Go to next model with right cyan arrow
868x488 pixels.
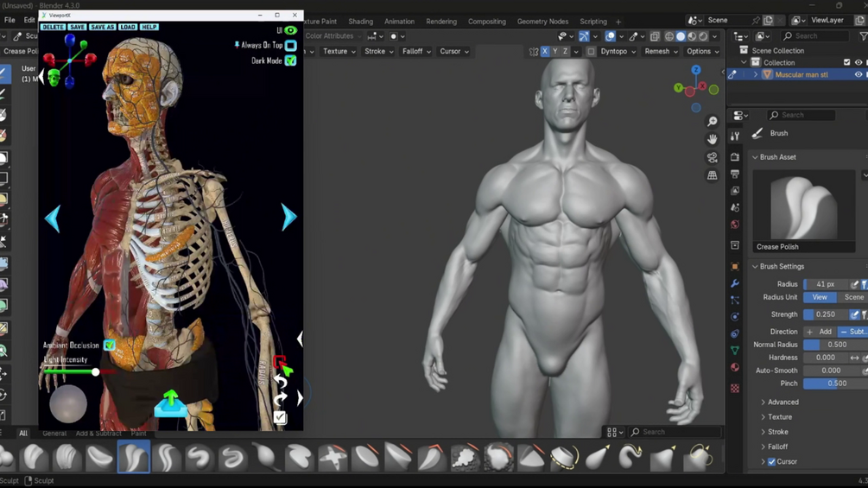click(x=288, y=217)
